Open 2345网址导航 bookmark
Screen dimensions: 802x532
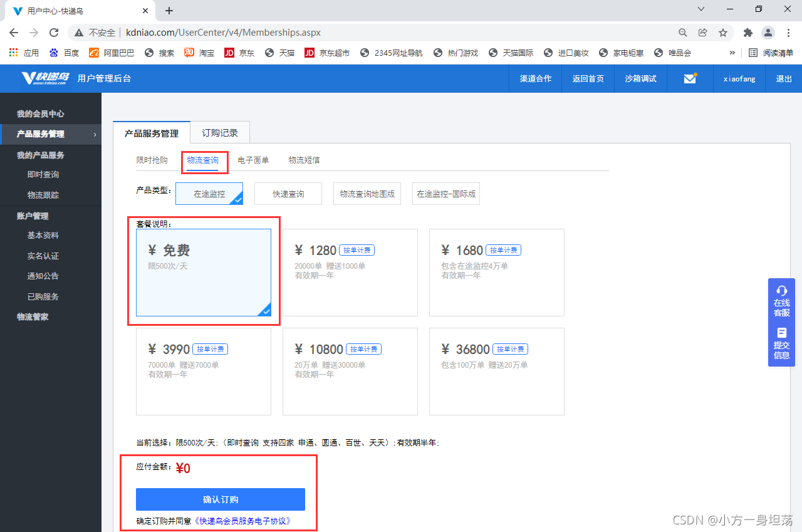(391, 53)
